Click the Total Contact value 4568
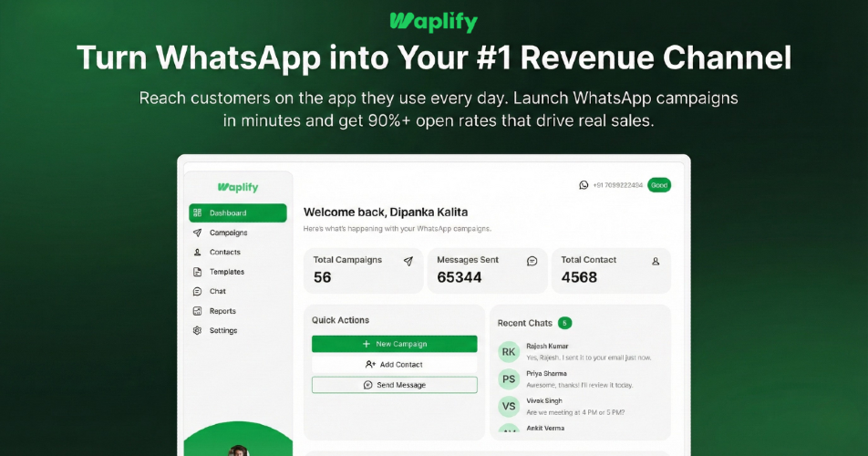Viewport: 868px width, 456px height. coord(579,277)
